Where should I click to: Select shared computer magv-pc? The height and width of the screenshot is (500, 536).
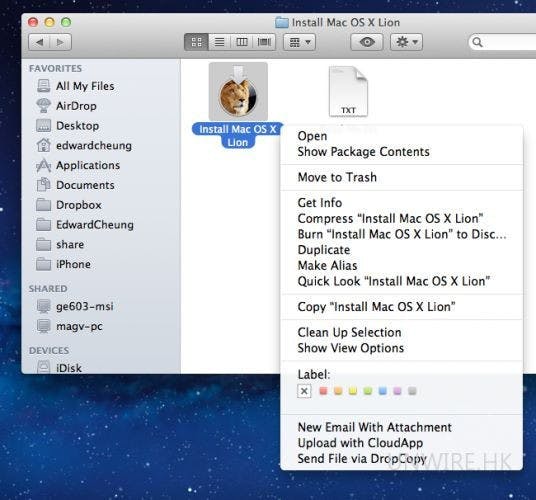pyautogui.click(x=69, y=326)
